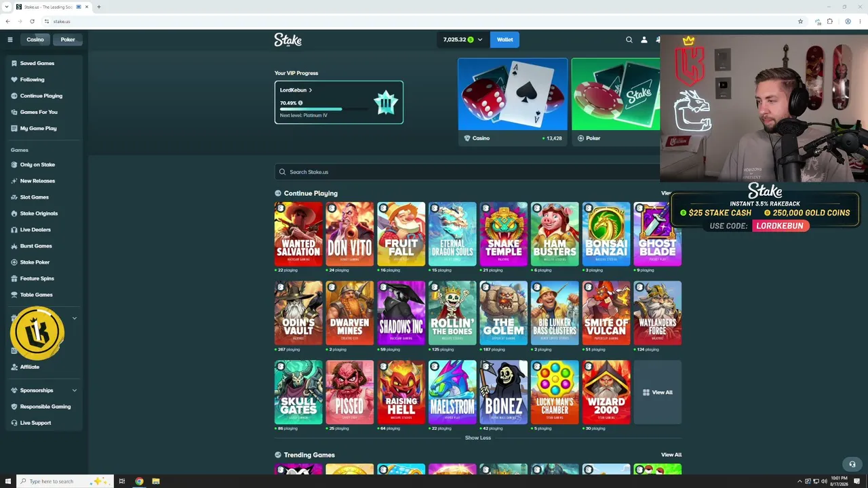Open the Chrome tab list dropdown
This screenshot has width=868, height=488.
coord(6,7)
